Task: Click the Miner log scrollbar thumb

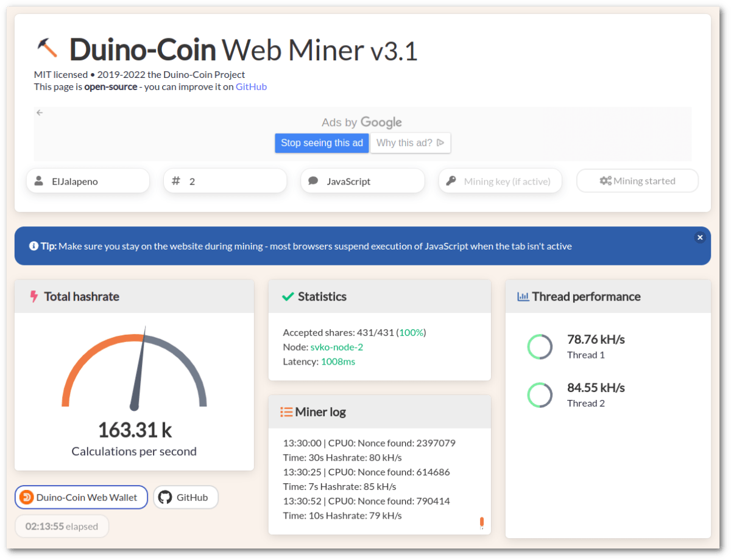Action: 481,522
